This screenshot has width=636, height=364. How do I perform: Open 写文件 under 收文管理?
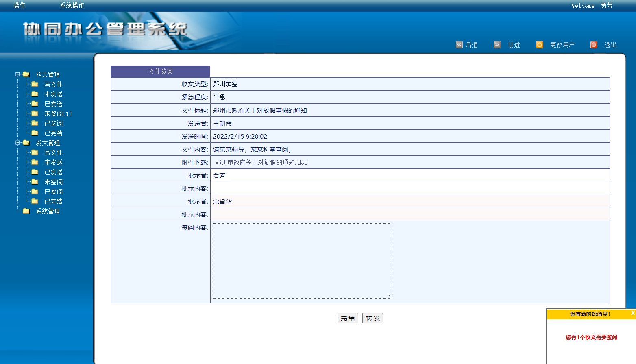click(53, 84)
